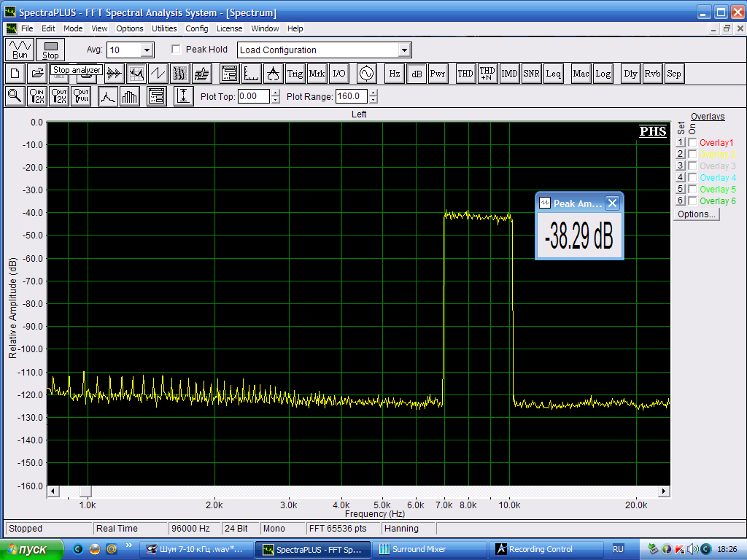Open the Utilities menu
This screenshot has height=560, width=747.
click(164, 28)
